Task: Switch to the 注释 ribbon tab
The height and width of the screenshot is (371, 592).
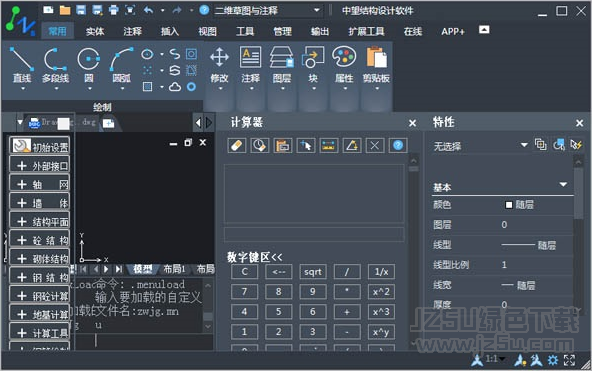Action: pyautogui.click(x=132, y=31)
